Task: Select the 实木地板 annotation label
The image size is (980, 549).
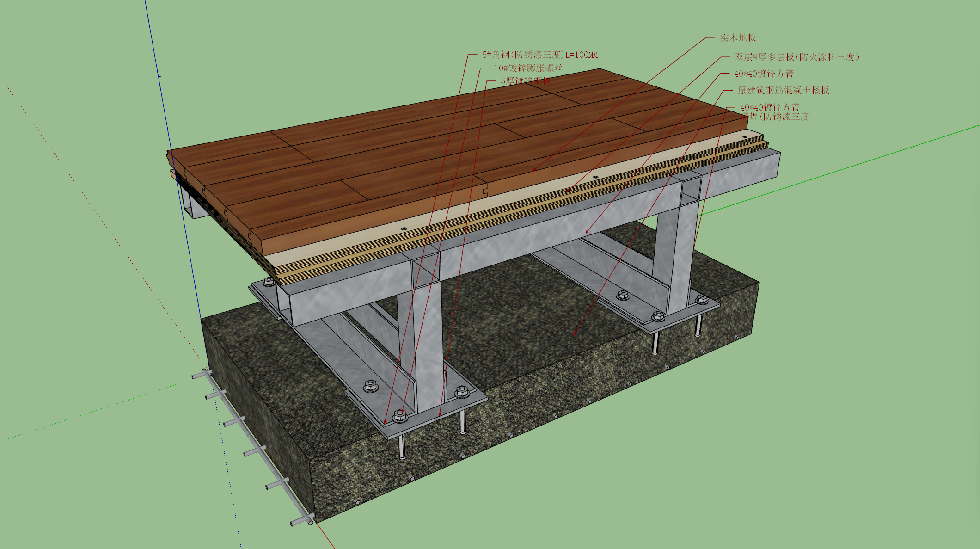Action: [x=738, y=37]
